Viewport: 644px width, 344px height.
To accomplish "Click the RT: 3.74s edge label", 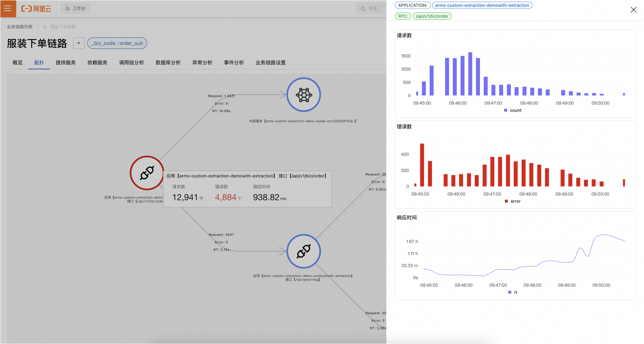I will pyautogui.click(x=221, y=250).
